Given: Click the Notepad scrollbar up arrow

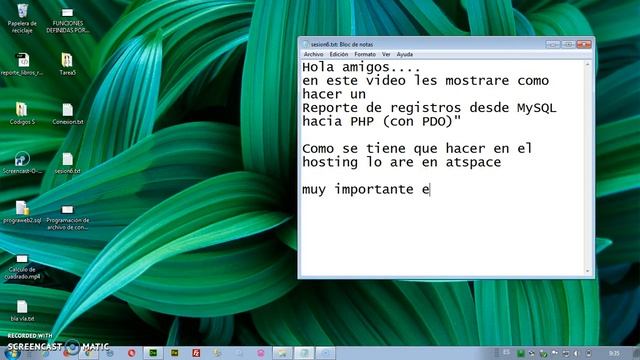Looking at the screenshot, I should (588, 64).
